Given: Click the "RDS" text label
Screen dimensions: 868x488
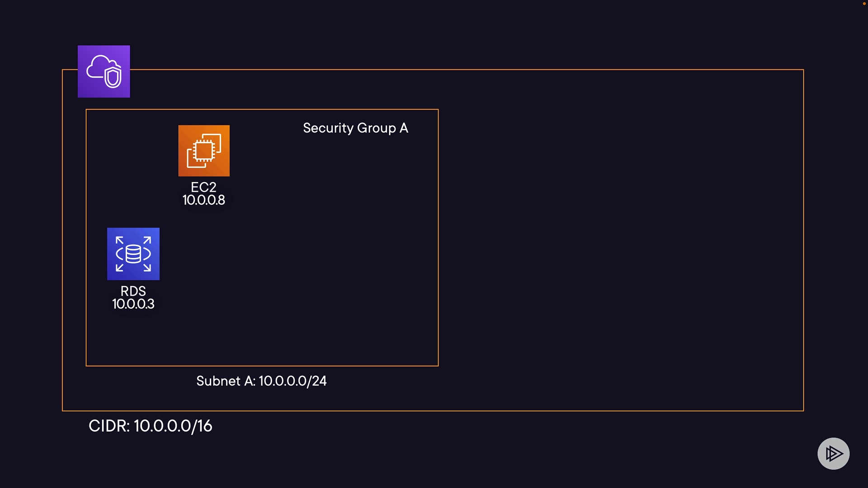Looking at the screenshot, I should click(133, 291).
